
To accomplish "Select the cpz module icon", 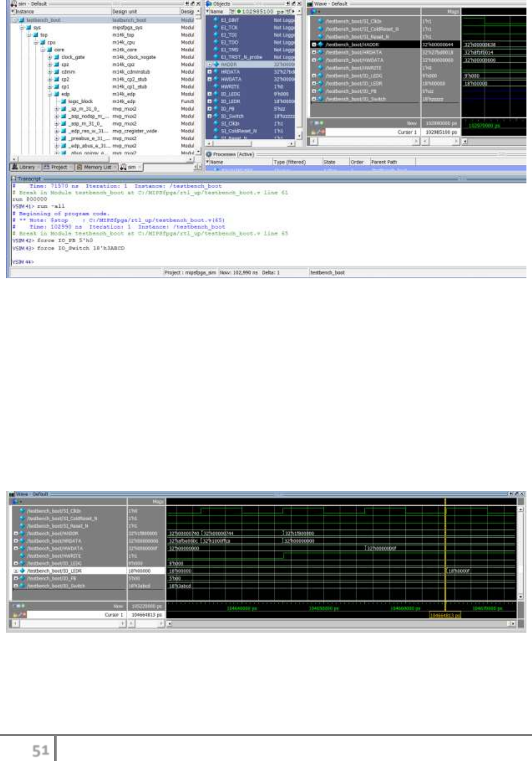I will [57, 64].
